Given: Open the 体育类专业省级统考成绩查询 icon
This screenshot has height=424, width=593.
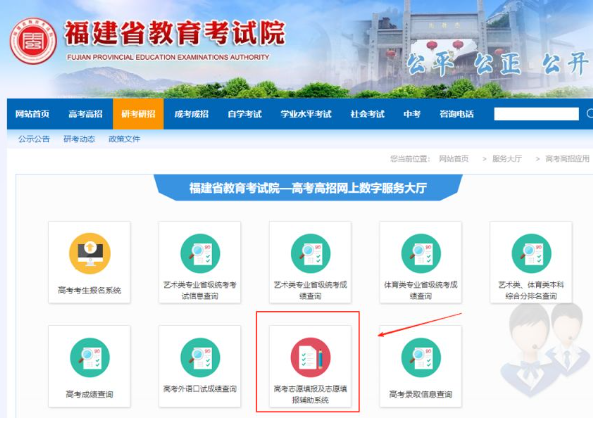Looking at the screenshot, I should (421, 253).
